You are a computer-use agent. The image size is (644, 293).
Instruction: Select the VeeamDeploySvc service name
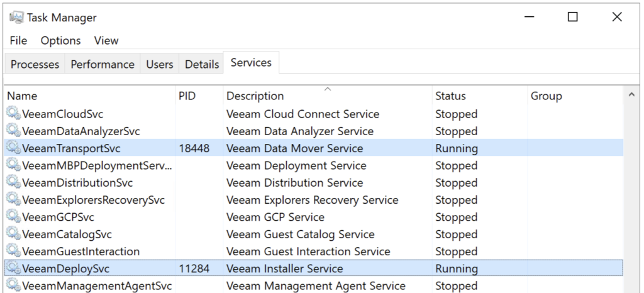pos(65,268)
